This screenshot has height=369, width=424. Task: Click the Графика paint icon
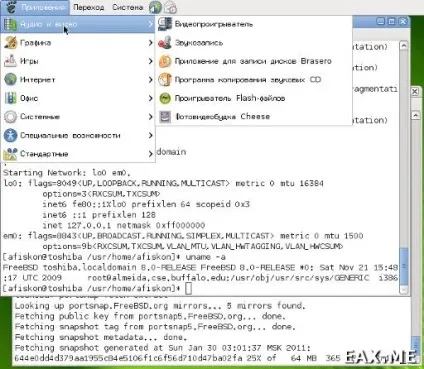pos(10,43)
